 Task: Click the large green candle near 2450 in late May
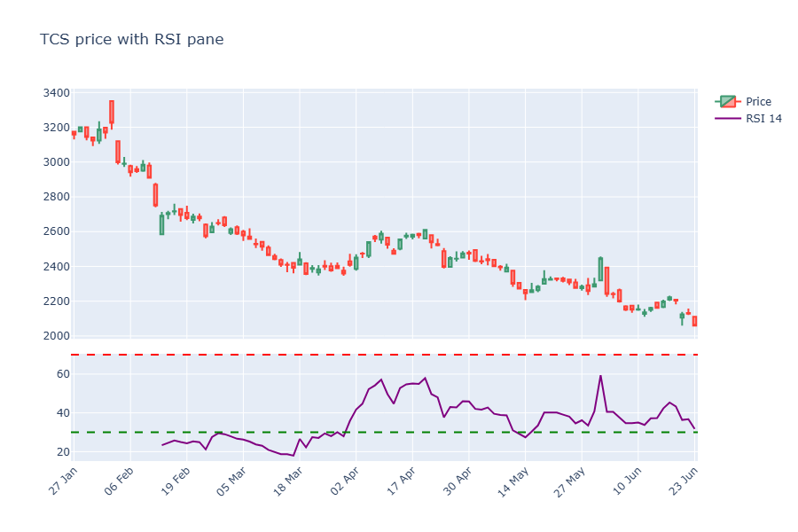(x=600, y=269)
